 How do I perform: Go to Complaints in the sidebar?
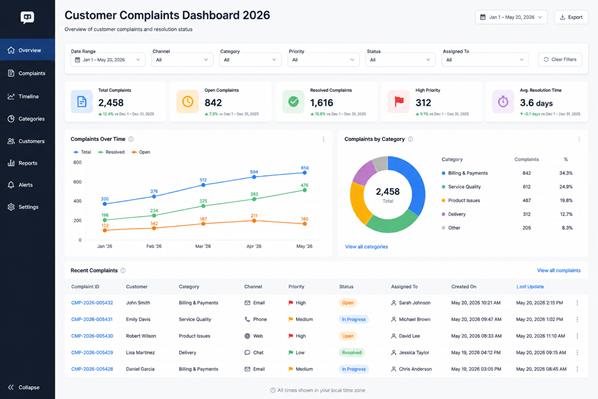click(x=27, y=73)
